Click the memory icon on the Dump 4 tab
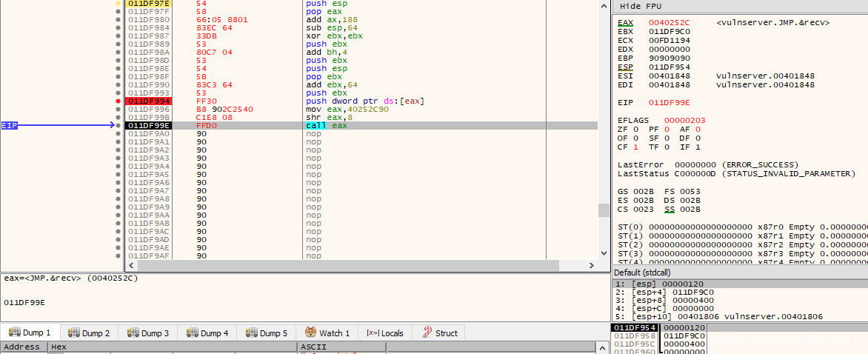The image size is (868, 354). [x=192, y=333]
